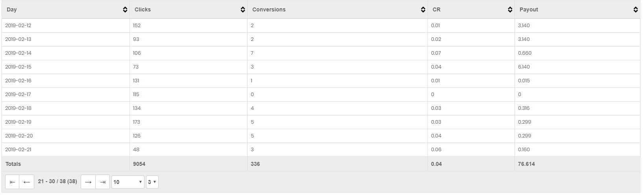Select the 2019-02-12 row date cell

(66, 26)
